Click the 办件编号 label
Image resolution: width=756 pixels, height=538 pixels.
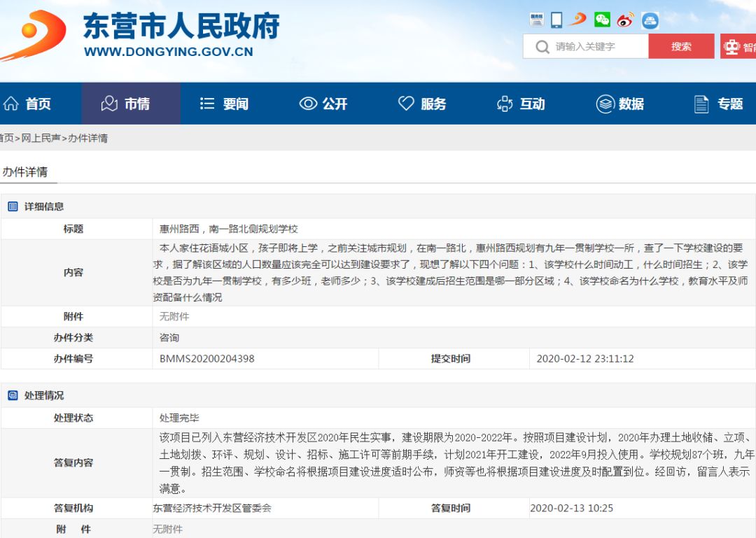(73, 359)
